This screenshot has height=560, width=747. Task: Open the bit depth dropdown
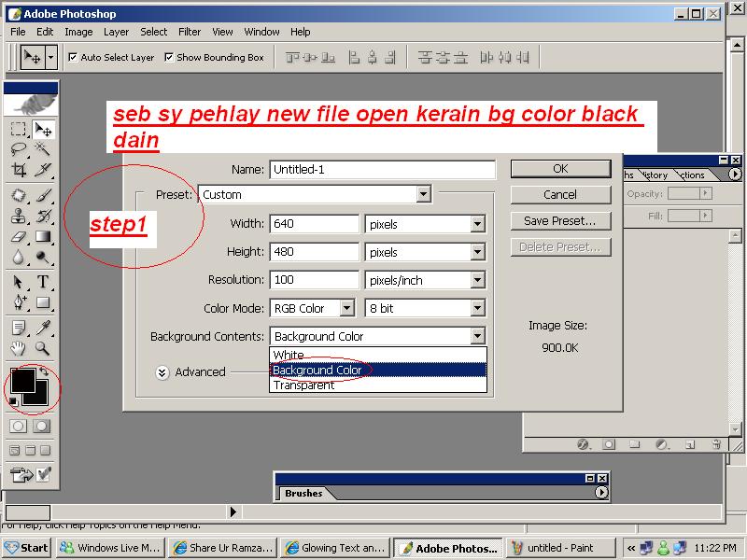point(477,308)
